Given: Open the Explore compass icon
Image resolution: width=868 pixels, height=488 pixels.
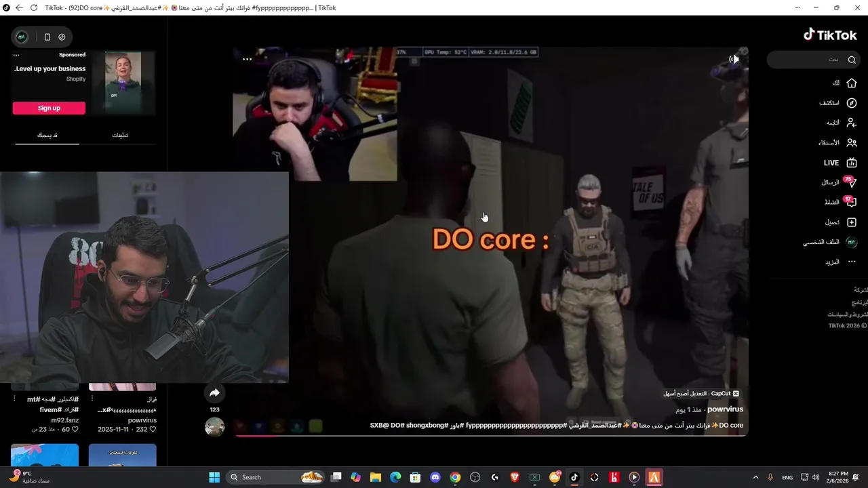Looking at the screenshot, I should tap(852, 103).
